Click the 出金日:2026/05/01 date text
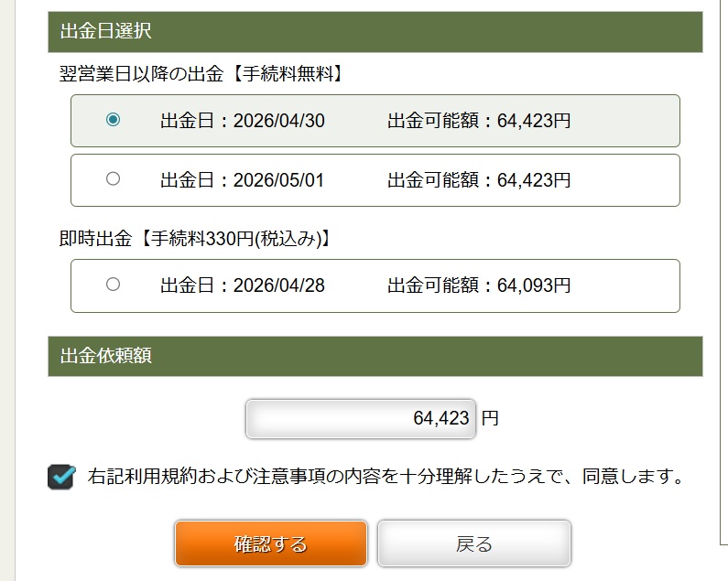 click(242, 180)
